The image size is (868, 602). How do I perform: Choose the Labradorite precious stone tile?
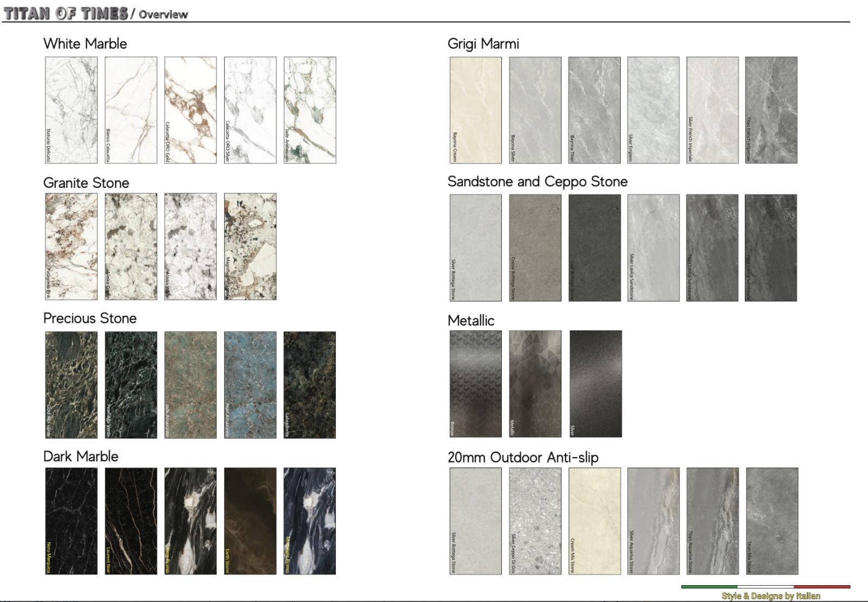click(310, 385)
